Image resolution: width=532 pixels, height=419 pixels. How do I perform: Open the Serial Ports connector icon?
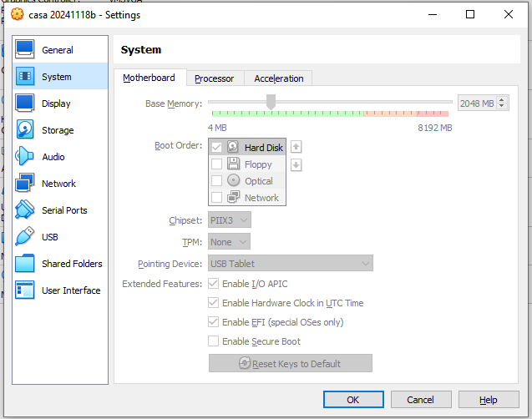click(x=24, y=209)
